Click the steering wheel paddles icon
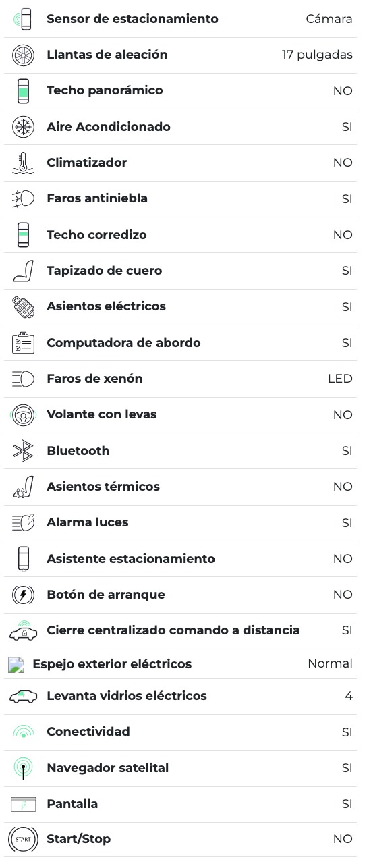 tap(23, 415)
